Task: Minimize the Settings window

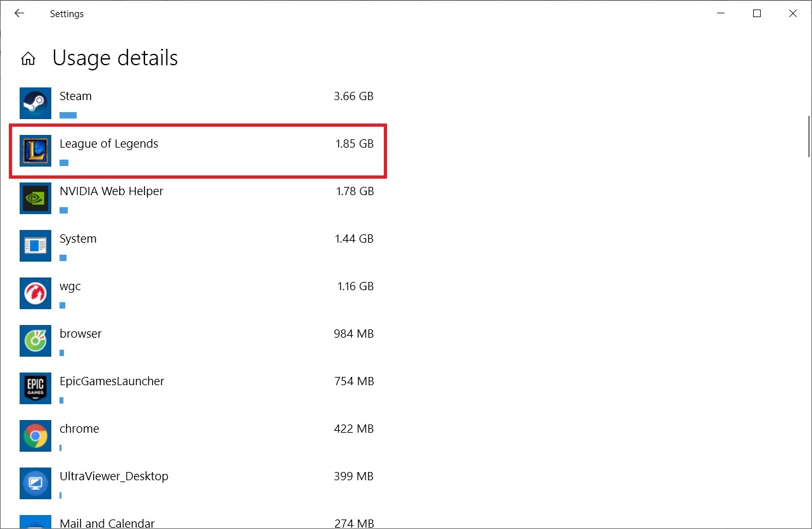Action: (720, 13)
